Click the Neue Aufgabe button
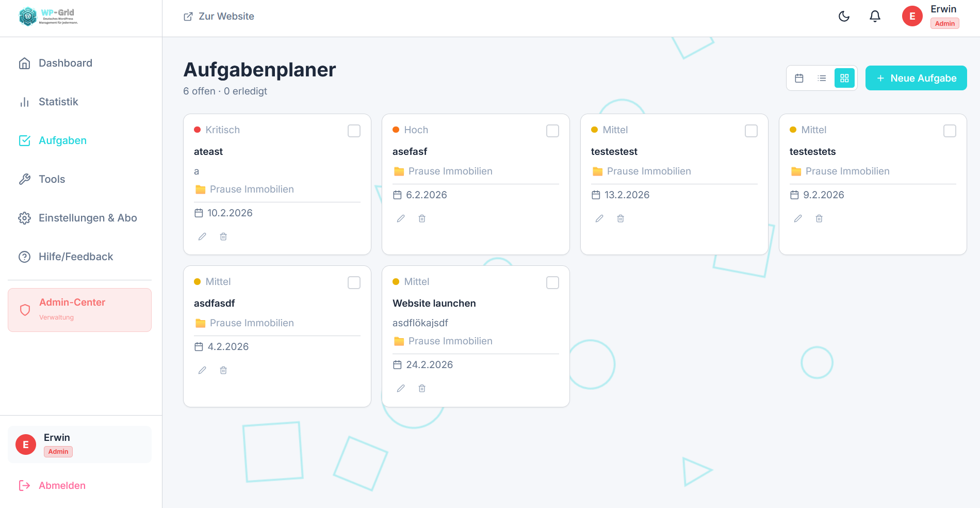The image size is (980, 508). (916, 78)
